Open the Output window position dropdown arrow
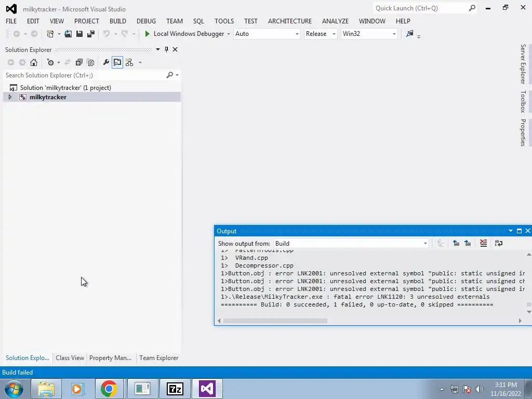The image size is (532, 399). 511,231
